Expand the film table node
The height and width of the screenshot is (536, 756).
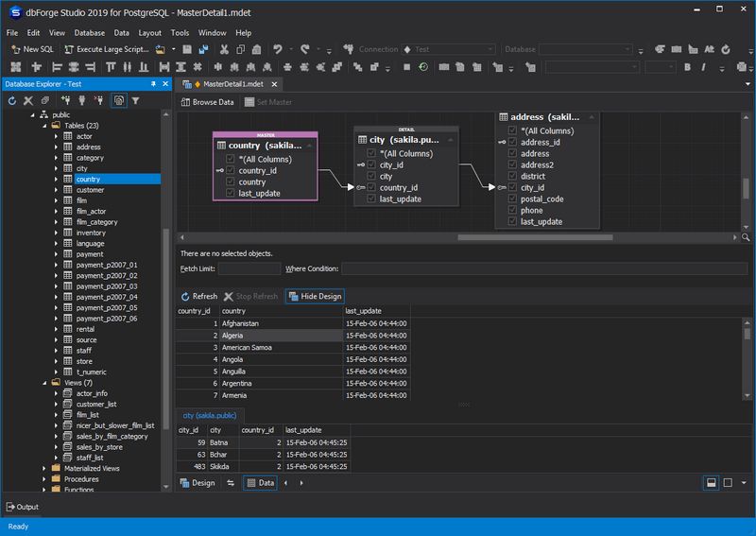56,200
